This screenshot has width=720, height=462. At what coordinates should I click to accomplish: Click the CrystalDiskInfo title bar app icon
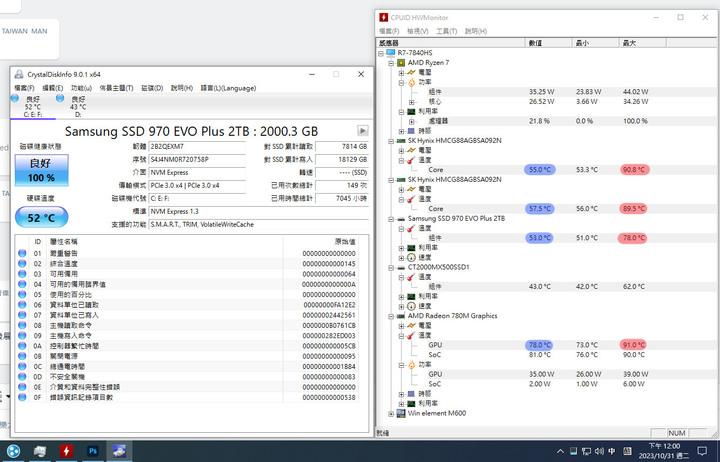tap(19, 74)
